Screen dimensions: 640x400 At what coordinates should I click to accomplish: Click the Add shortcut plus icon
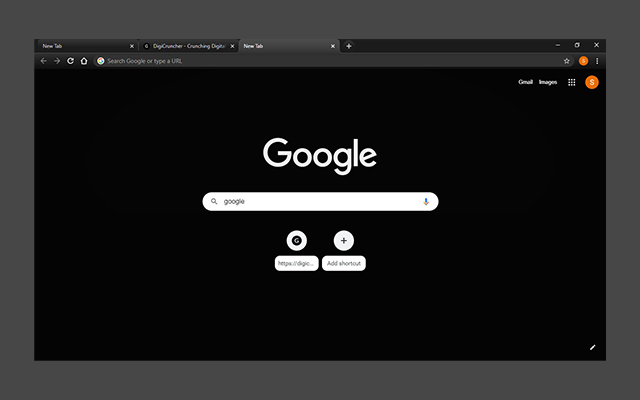pyautogui.click(x=344, y=240)
